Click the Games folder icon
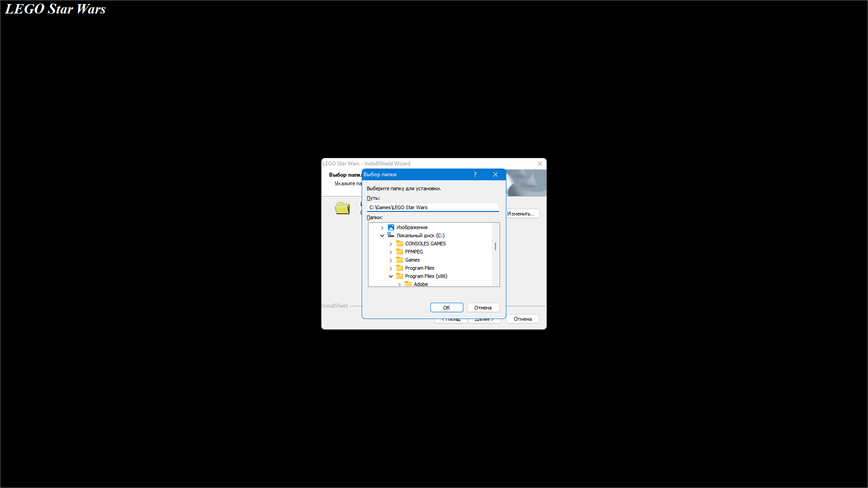Screen dimensions: 868x488 click(400, 260)
